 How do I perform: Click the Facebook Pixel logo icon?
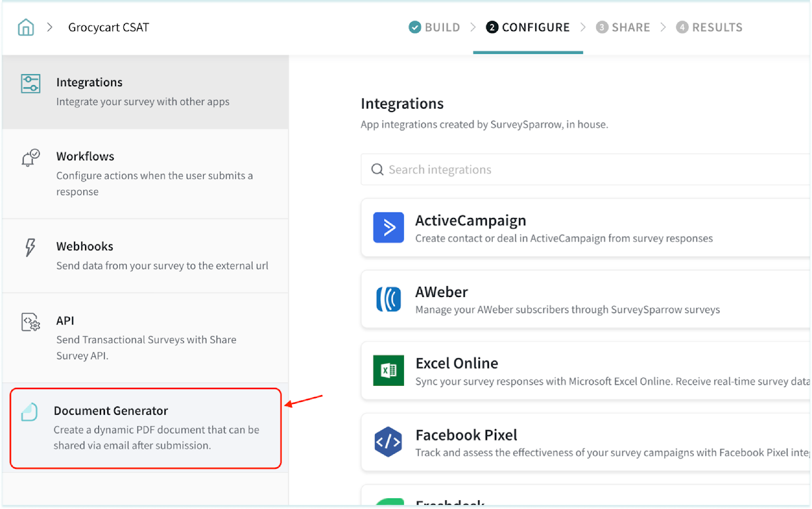pos(388,442)
